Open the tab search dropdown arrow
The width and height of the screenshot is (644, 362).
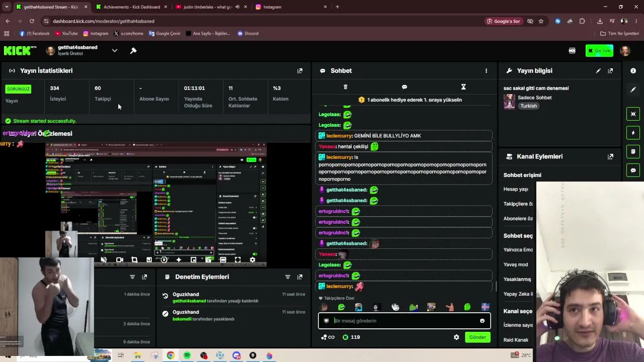tap(7, 7)
